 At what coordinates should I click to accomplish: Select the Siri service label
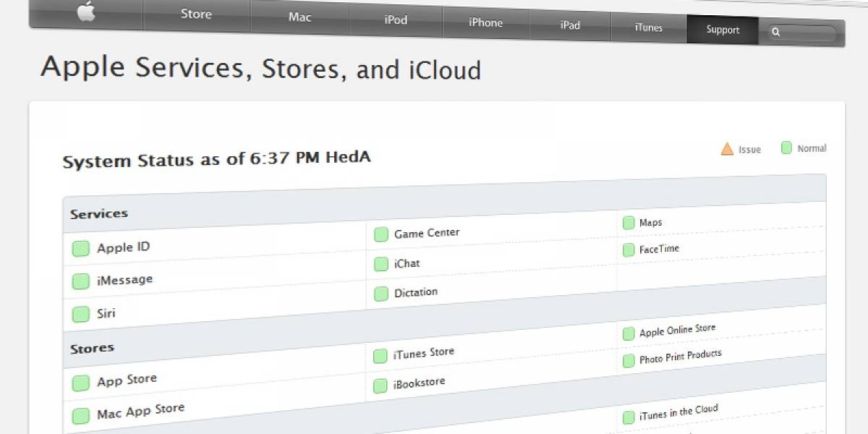click(106, 314)
